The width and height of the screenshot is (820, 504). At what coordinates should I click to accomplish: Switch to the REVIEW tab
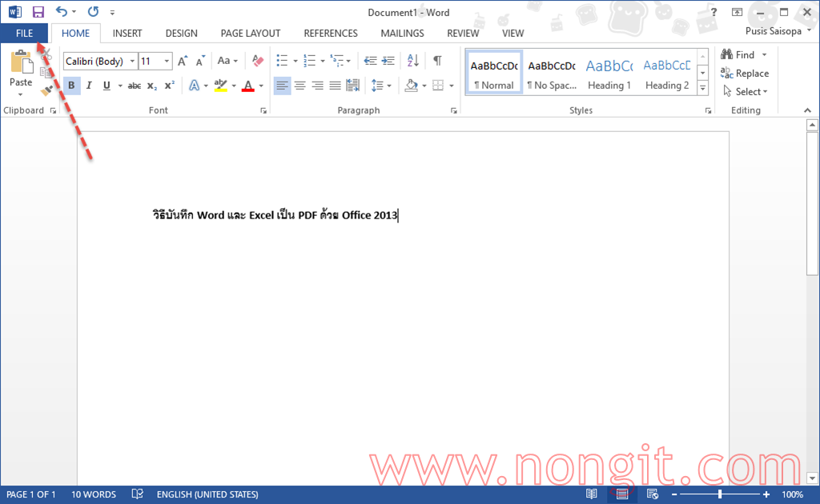(x=463, y=34)
